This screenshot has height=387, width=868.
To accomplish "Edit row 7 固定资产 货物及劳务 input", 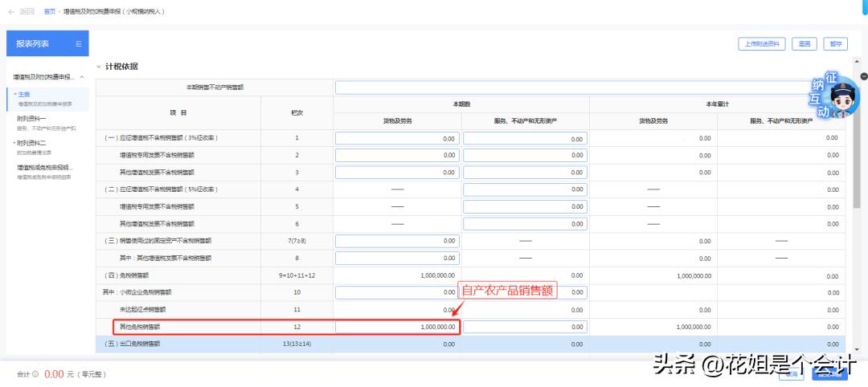I will [x=397, y=241].
